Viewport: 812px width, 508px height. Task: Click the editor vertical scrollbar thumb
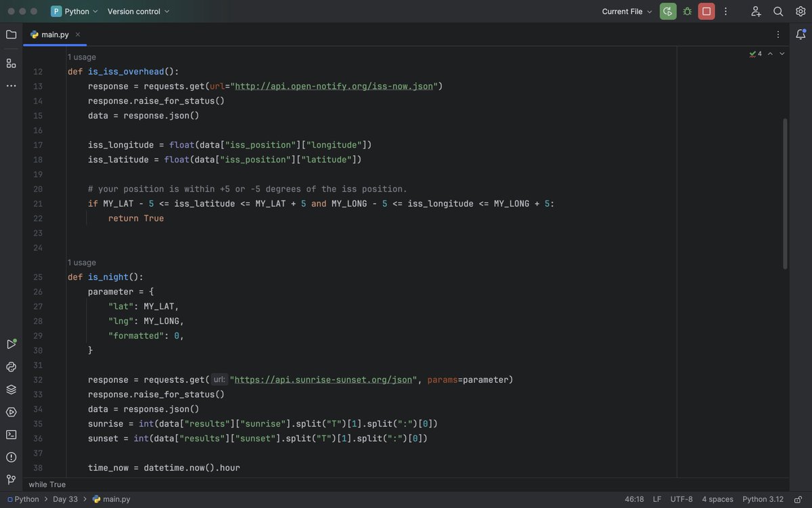click(785, 194)
